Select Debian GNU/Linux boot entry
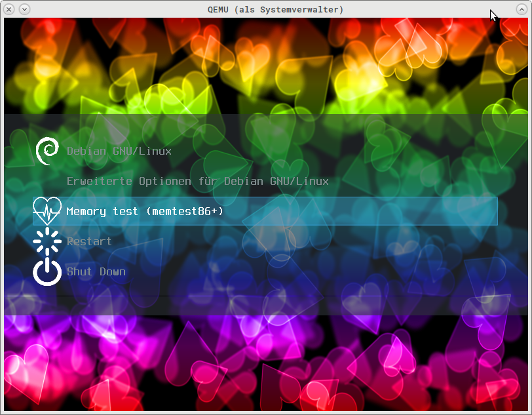Screen dimensions: 532x415 coord(119,151)
